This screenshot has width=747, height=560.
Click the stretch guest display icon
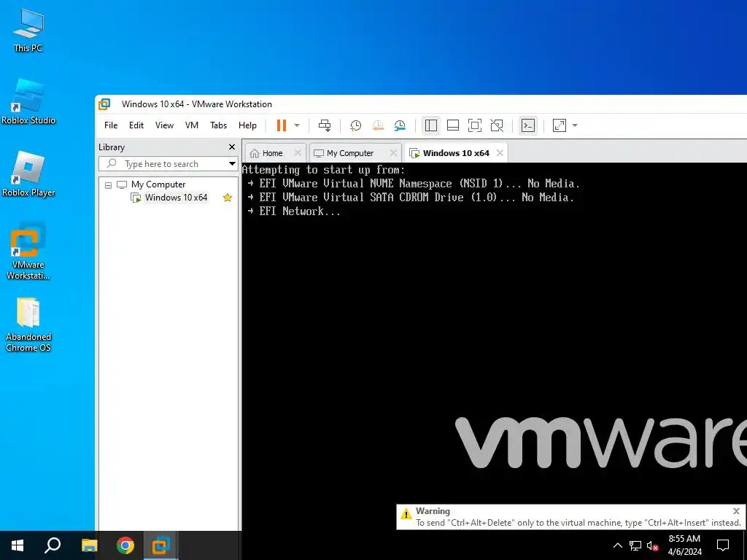point(560,125)
